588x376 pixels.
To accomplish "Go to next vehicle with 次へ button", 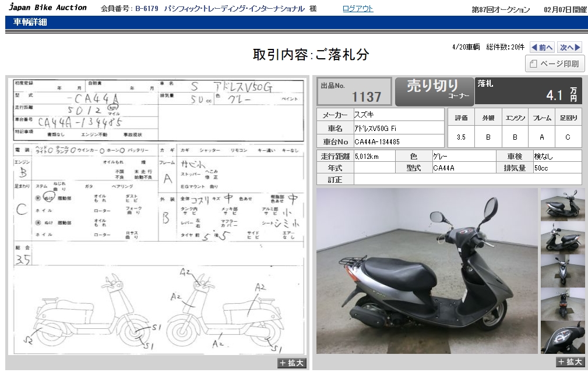I will [569, 47].
